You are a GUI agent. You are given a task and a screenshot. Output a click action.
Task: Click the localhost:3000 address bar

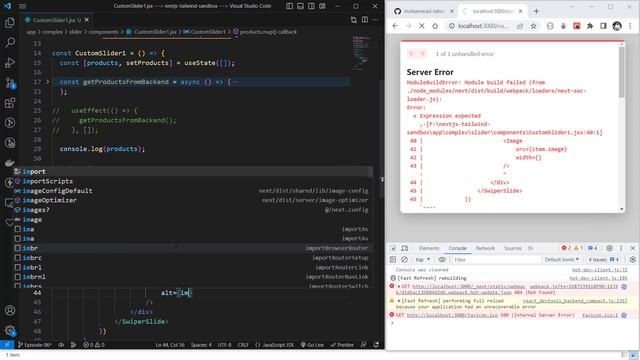(x=483, y=26)
